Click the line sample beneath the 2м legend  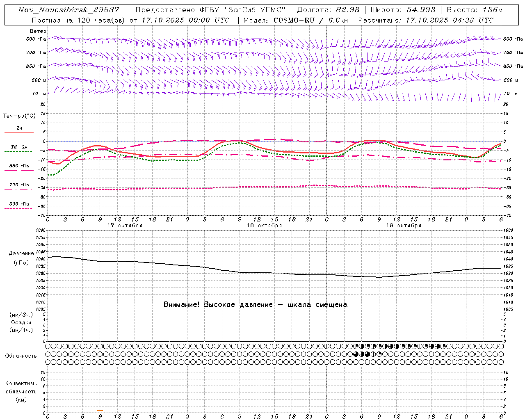19,133
